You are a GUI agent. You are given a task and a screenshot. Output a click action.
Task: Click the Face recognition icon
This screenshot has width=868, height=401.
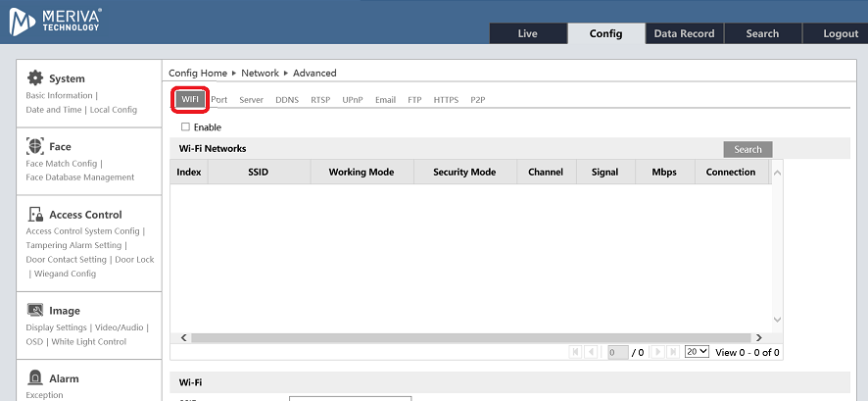[x=35, y=146]
